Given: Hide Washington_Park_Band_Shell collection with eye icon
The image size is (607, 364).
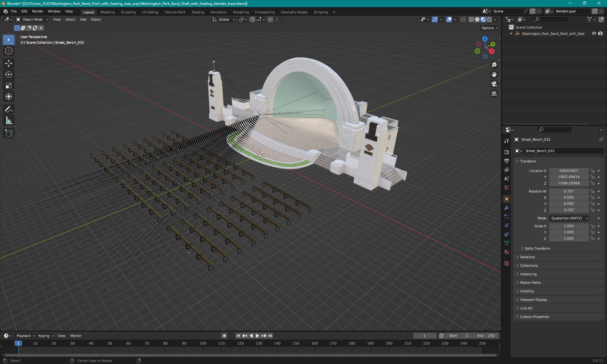Looking at the screenshot, I should [x=594, y=33].
